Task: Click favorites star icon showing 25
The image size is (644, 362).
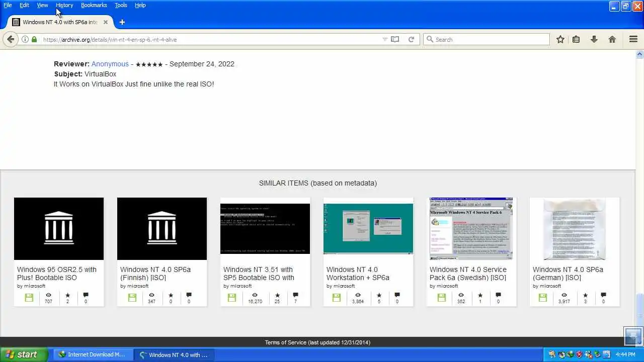Action: [x=277, y=295]
